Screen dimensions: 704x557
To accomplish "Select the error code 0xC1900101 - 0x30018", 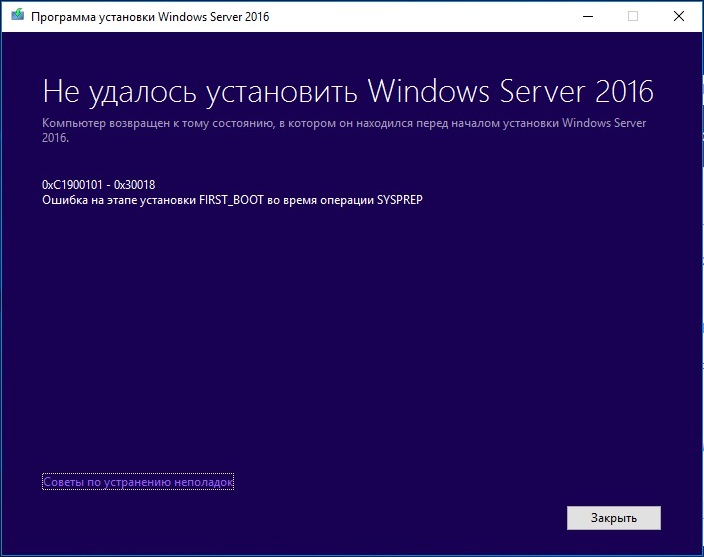I will tap(98, 184).
